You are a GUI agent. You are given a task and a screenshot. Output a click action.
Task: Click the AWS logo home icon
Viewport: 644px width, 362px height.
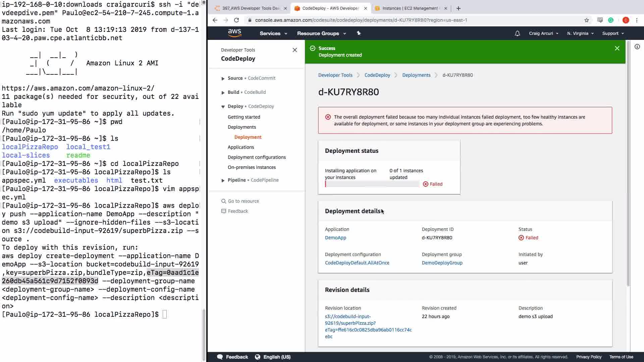tap(234, 33)
